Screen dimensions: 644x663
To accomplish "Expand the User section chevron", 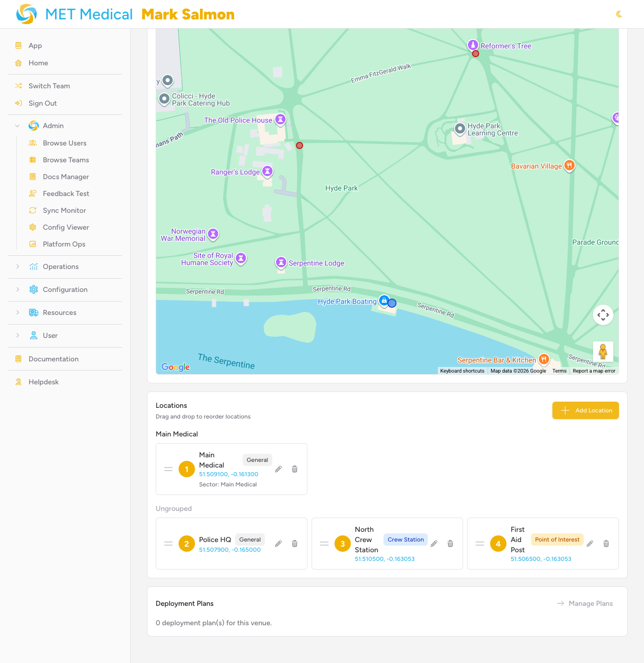I will tap(18, 335).
